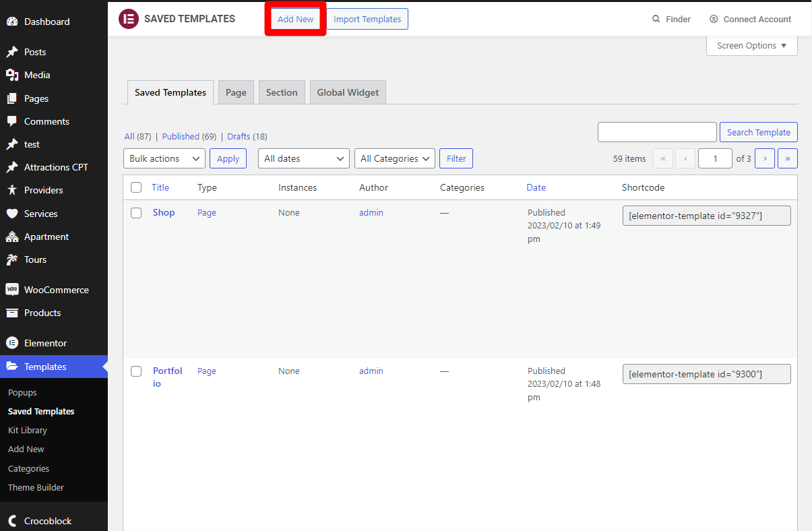Go to the next page of templates
This screenshot has height=531, width=812.
pyautogui.click(x=764, y=158)
